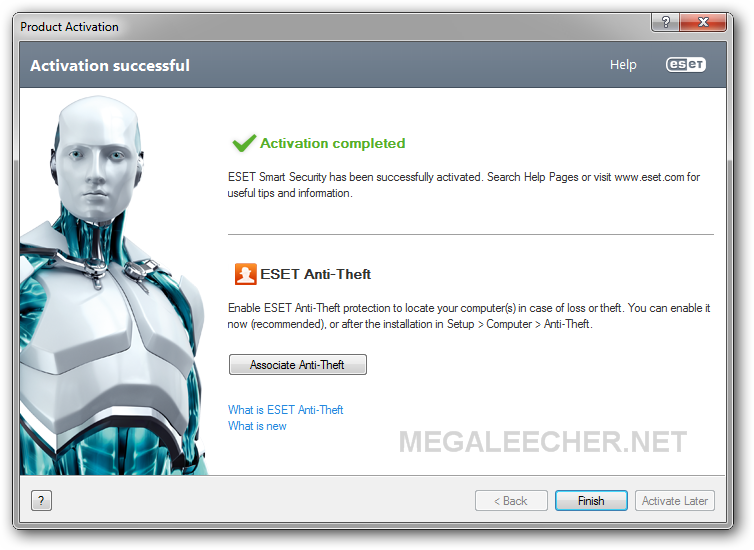Image resolution: width=754 pixels, height=550 pixels.
Task: Click the Finish button
Action: [591, 500]
